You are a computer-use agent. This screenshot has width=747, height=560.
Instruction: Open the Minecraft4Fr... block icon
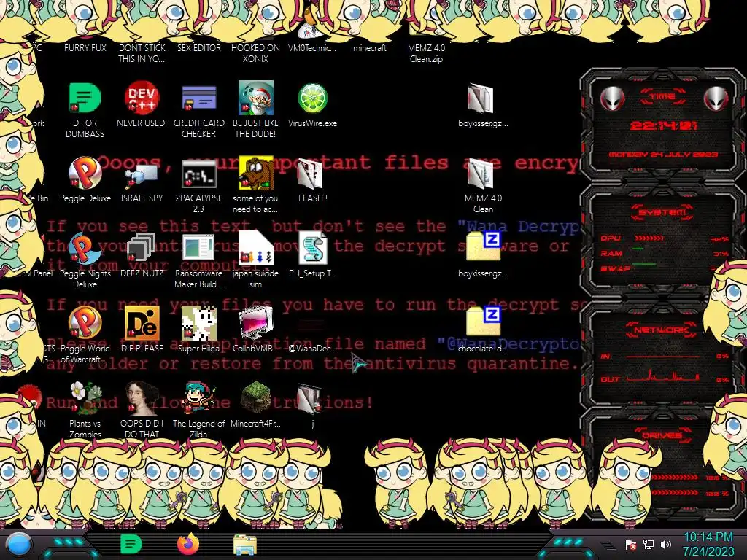(256, 398)
